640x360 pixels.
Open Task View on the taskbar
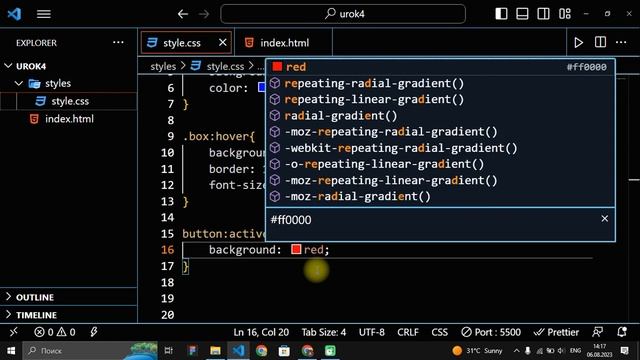[168, 350]
